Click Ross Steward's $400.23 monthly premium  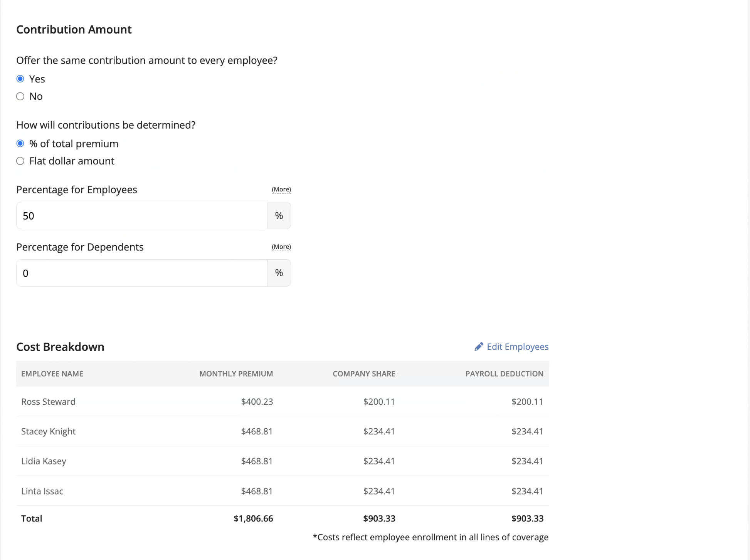click(x=257, y=402)
